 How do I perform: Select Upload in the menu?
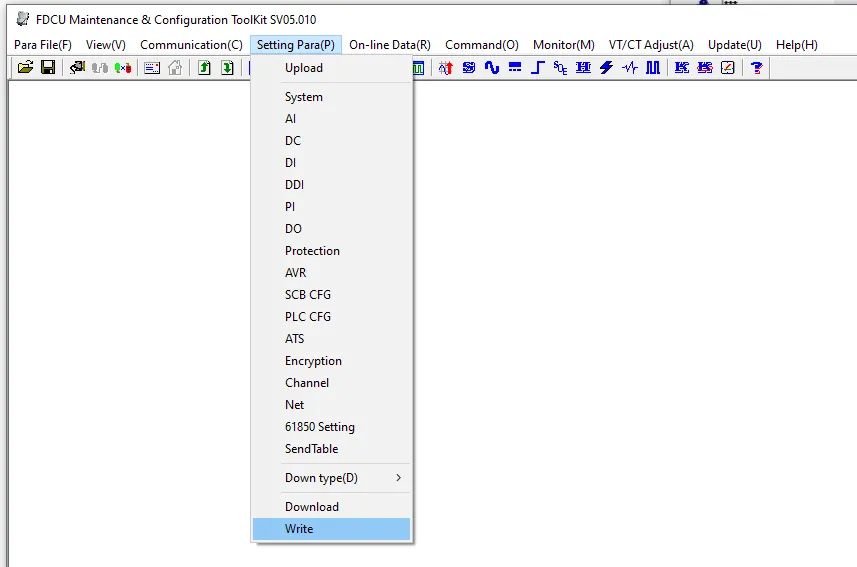point(331,68)
